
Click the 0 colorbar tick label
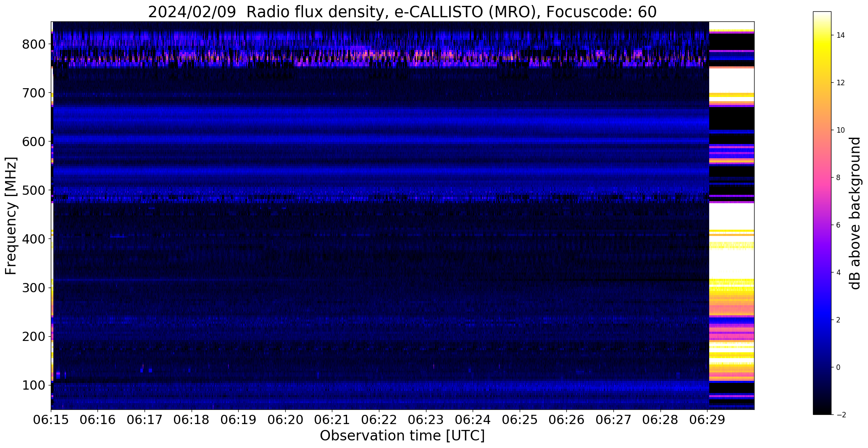coord(839,367)
